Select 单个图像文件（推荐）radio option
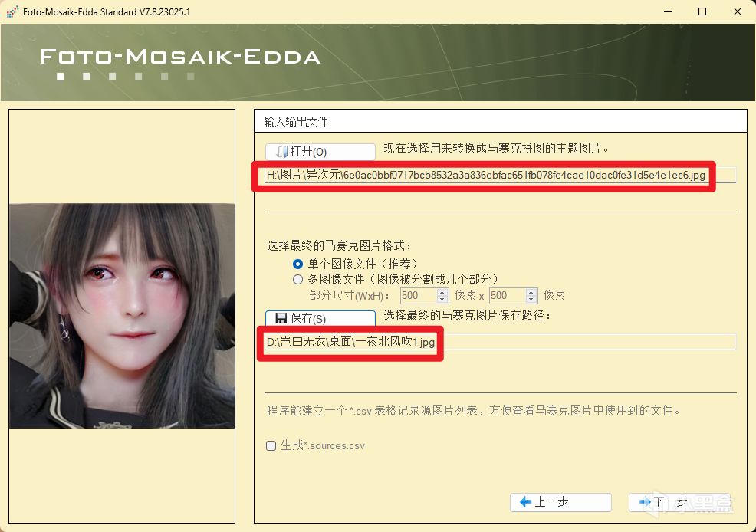The image size is (756, 532). [x=298, y=264]
